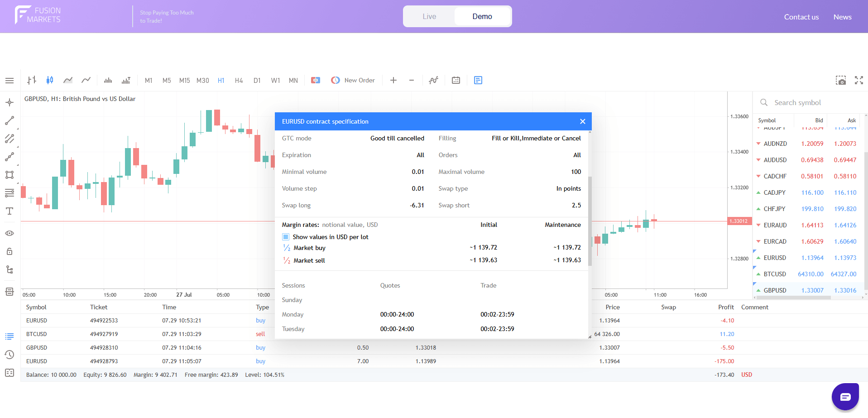This screenshot has height=418, width=868.
Task: Open the indicators list icon
Action: coord(433,80)
